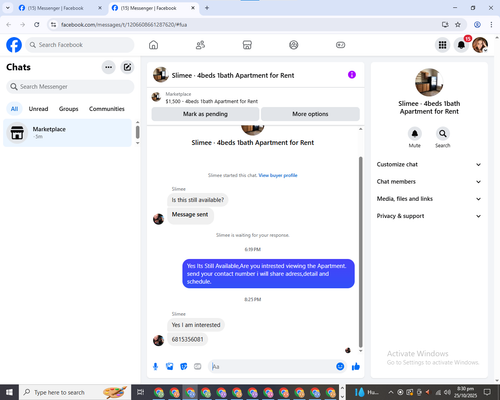
Task: Show hidden system tray icons chevron
Action: [x=391, y=392]
